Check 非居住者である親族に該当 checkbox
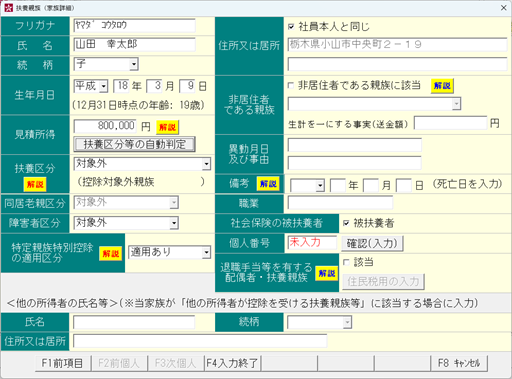 pyautogui.click(x=291, y=86)
